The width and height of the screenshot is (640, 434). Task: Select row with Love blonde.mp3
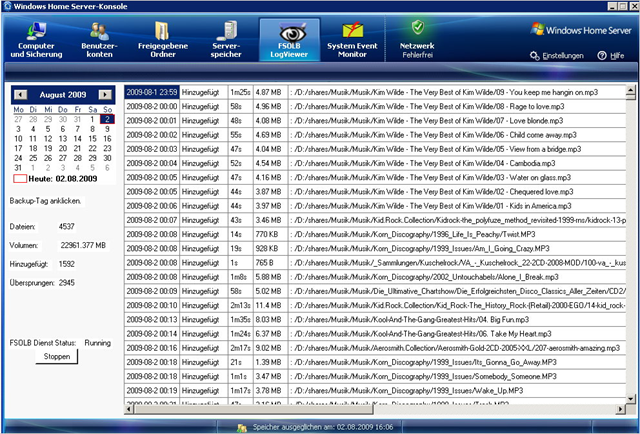[x=375, y=121]
